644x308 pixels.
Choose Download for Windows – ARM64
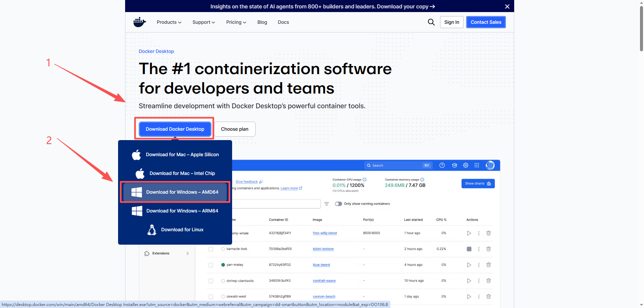coord(175,211)
